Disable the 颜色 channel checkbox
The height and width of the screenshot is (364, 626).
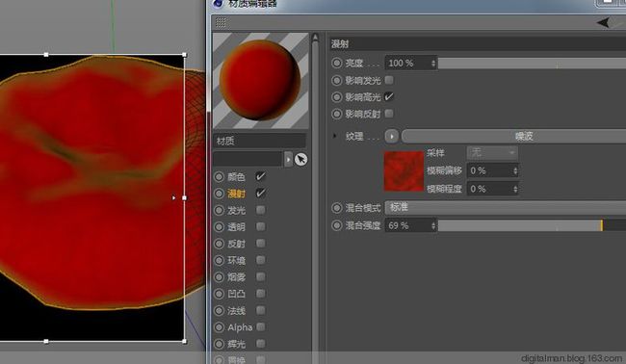261,176
